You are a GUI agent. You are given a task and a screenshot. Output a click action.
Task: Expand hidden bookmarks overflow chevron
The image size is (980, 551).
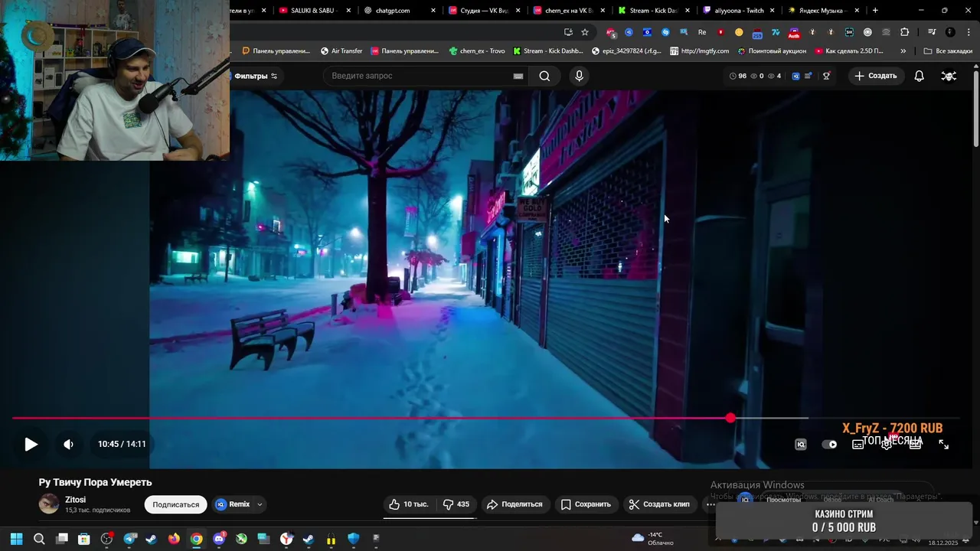[903, 51]
